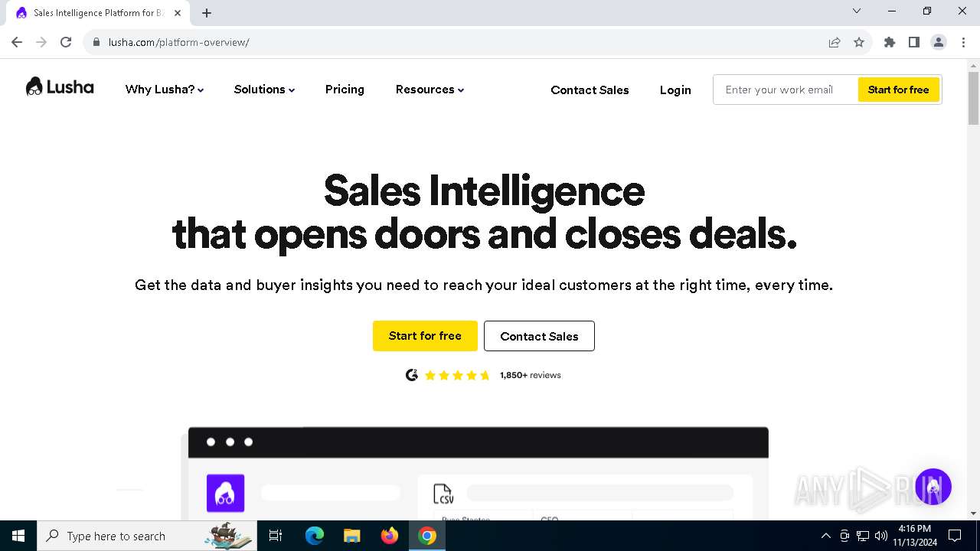This screenshot has height=551, width=980.
Task: Open Task View on the taskbar
Action: [x=276, y=536]
